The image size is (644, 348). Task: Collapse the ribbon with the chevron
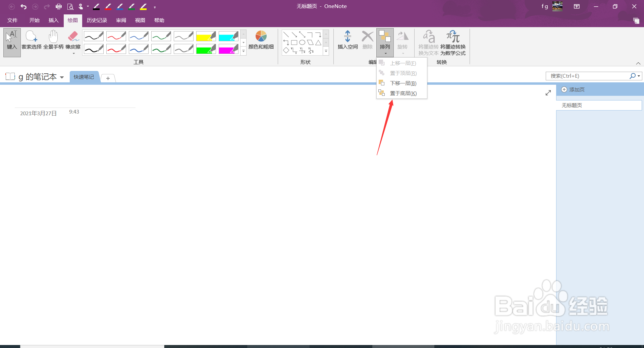[x=638, y=63]
